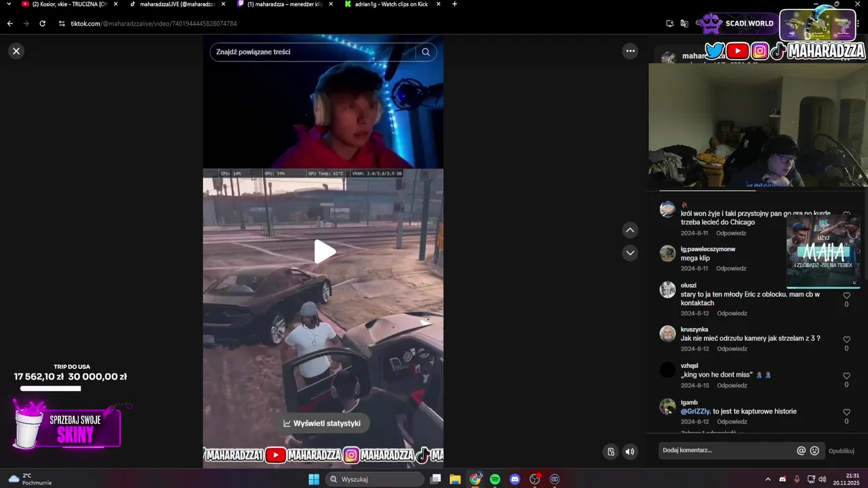Reply to kruszynka's comment
This screenshot has height=488, width=868.
732,348
